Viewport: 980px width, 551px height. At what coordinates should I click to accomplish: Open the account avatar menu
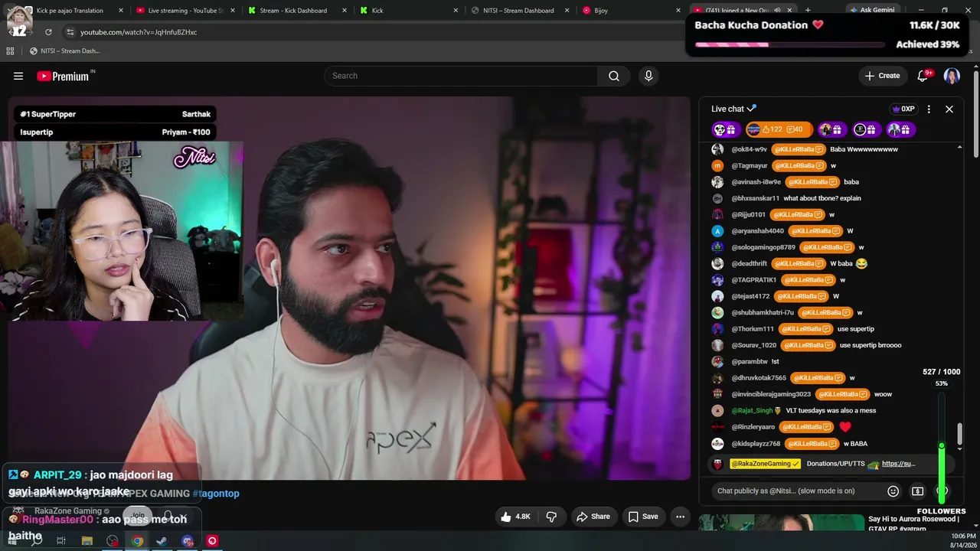coord(952,76)
